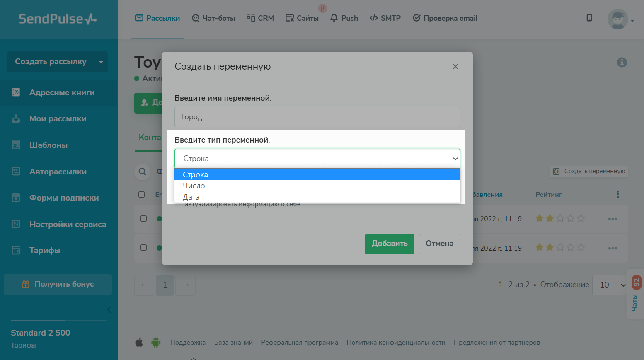The width and height of the screenshot is (644, 360).
Task: Select Число option in type dropdown
Action: (x=194, y=186)
